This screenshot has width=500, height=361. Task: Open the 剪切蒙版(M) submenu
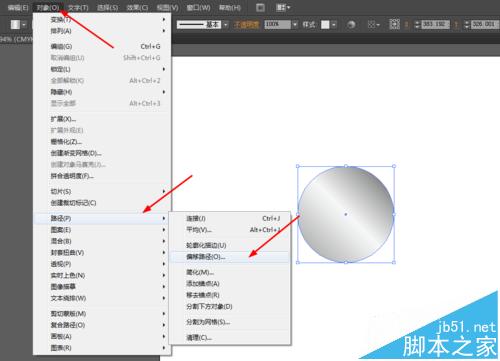(x=102, y=314)
